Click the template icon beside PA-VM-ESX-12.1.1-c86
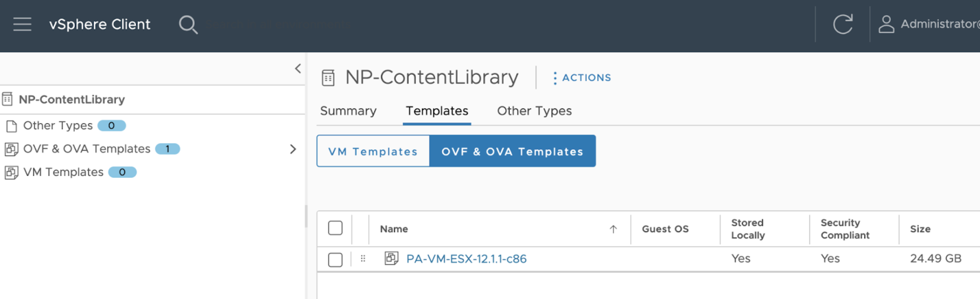The height and width of the screenshot is (299, 980). coord(391,258)
